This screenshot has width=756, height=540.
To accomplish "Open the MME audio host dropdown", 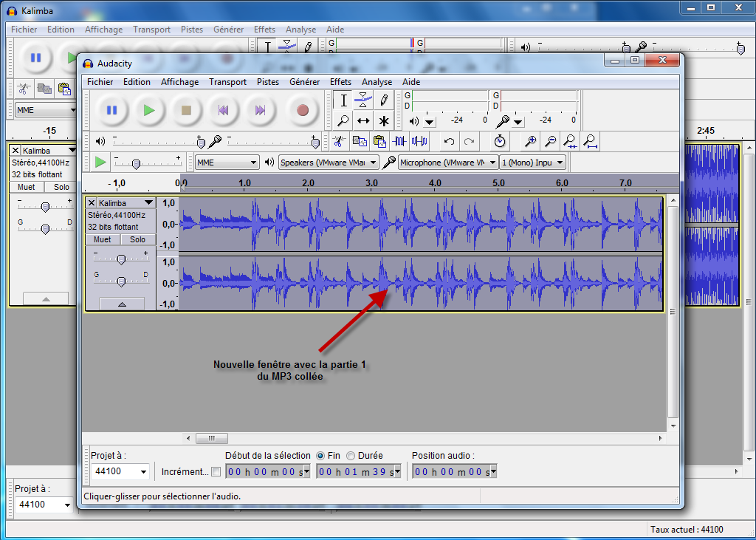I will [x=227, y=163].
